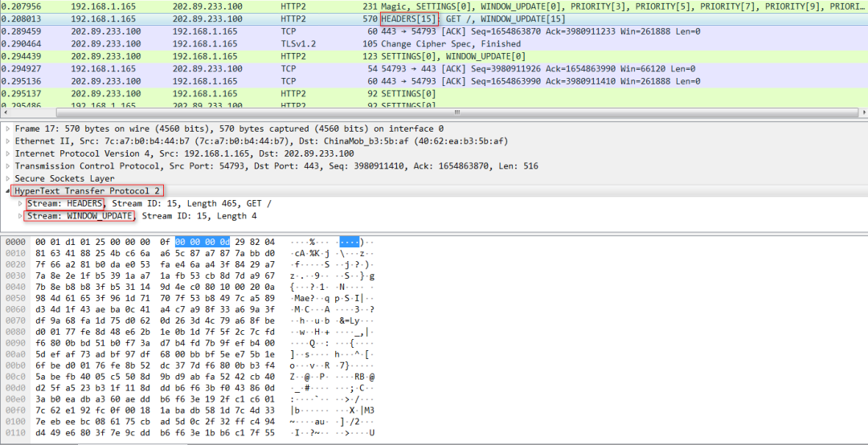868x445 pixels.
Task: Click the Length 123 cell of HTTP2 packet
Action: (369, 56)
